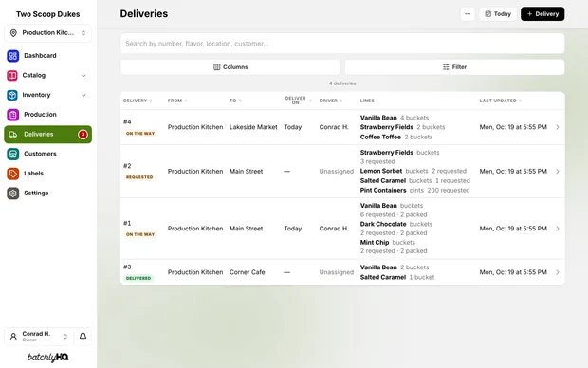
Task: Open Production menu item
Action: pos(48,115)
